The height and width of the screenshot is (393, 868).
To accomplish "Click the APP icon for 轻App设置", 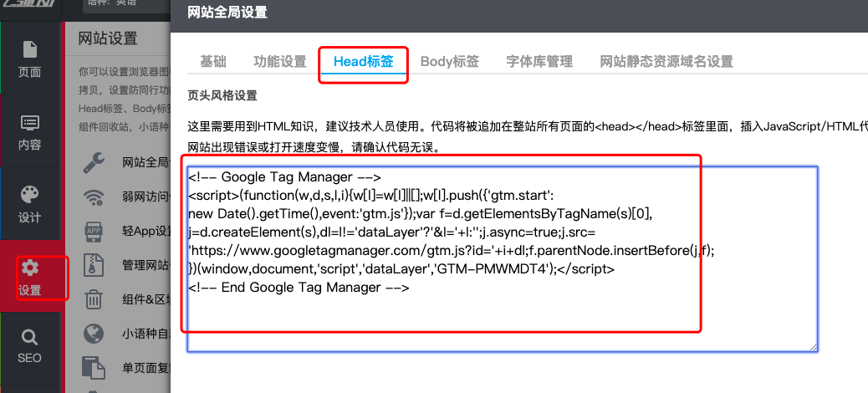I will [94, 232].
